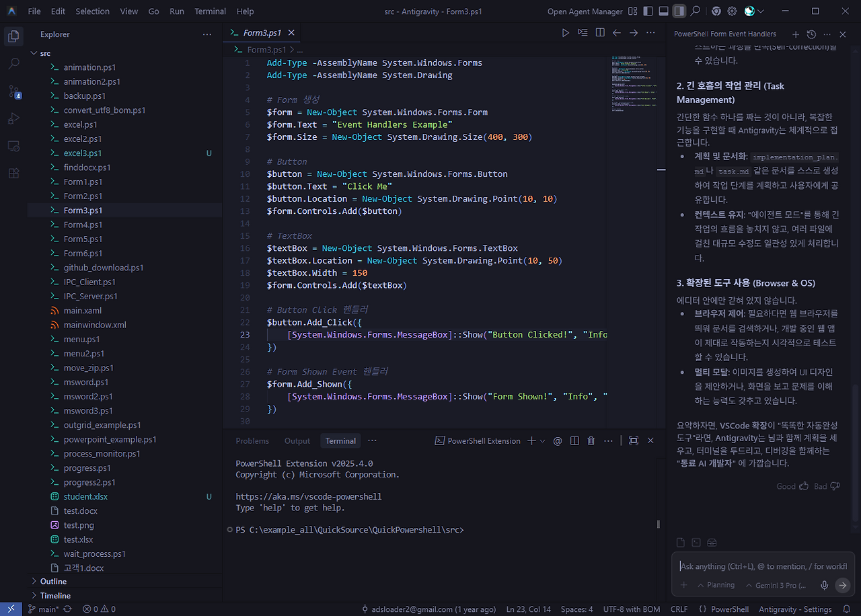Click Open Agent Manager button
Screen dimensions: 861x616
(585, 11)
